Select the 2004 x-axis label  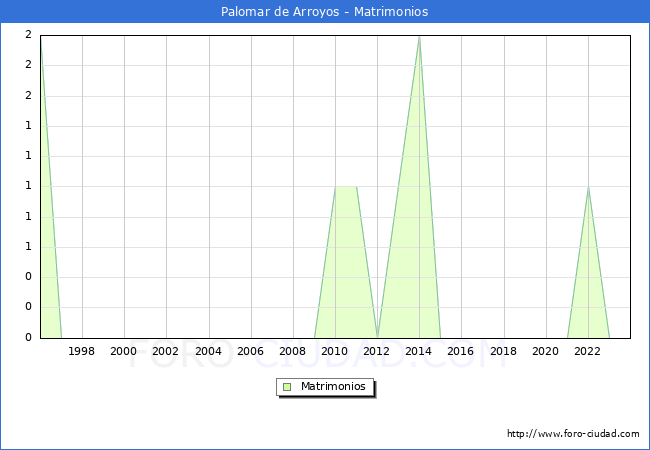tap(208, 351)
